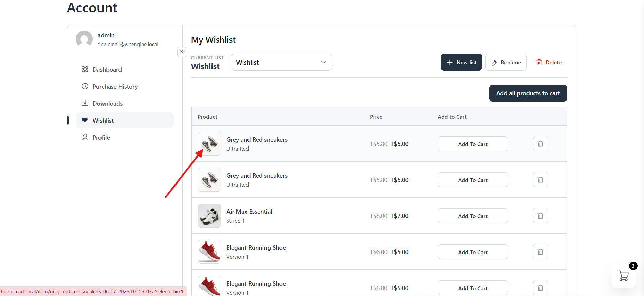Click first Elegant Running Shoe thumbnail
The width and height of the screenshot is (644, 296).
click(209, 252)
